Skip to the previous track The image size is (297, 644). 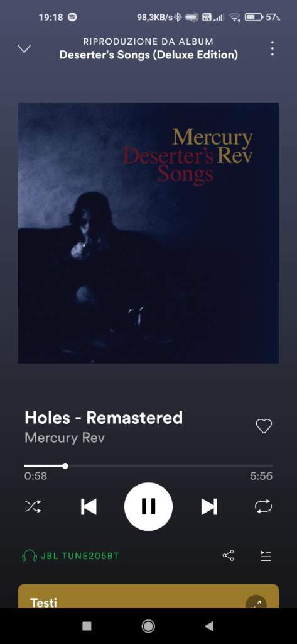[x=89, y=506]
